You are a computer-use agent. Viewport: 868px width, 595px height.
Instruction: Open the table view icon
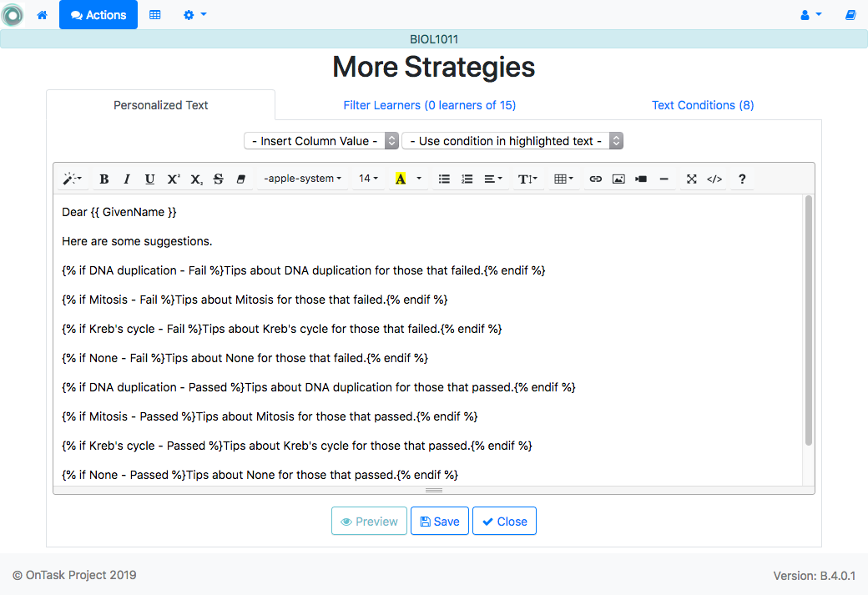[155, 15]
